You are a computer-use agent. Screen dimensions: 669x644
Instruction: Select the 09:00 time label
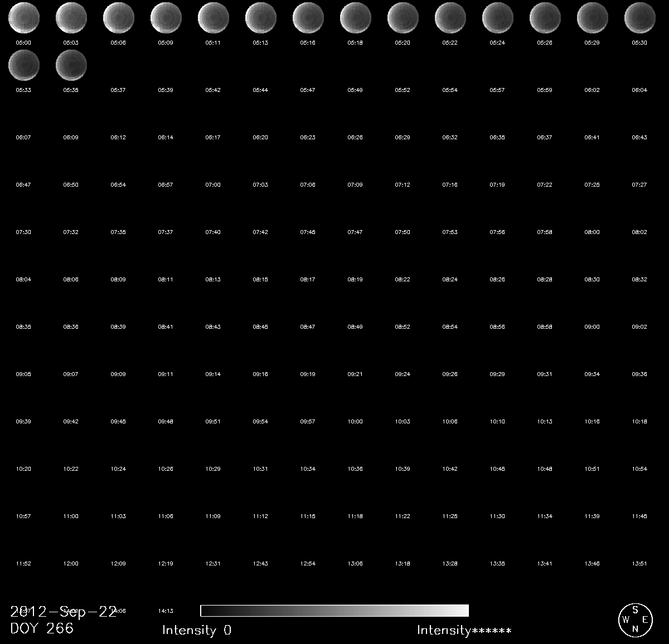(592, 326)
